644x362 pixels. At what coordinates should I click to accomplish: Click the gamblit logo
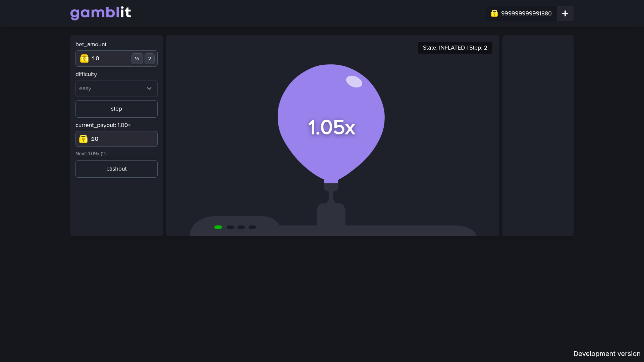101,13
